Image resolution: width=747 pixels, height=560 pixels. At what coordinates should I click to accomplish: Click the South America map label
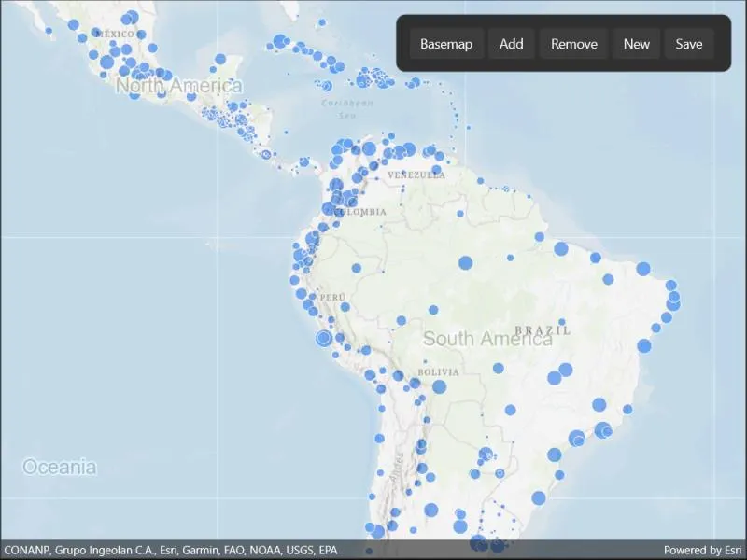[x=487, y=339]
